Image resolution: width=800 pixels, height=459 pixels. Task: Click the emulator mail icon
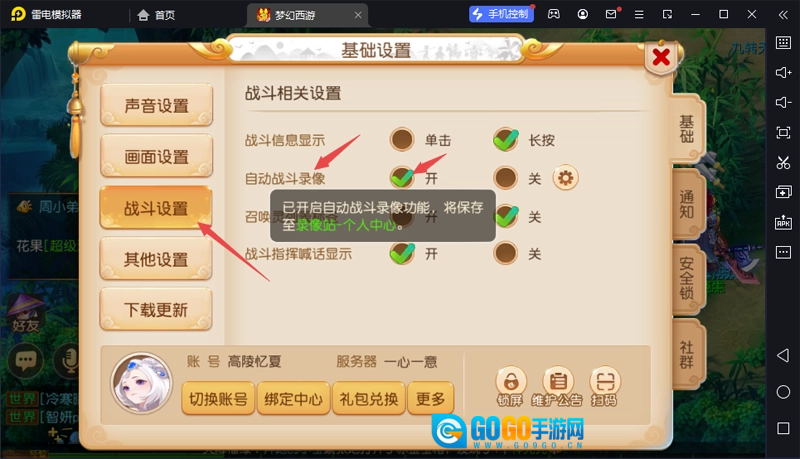(611, 14)
